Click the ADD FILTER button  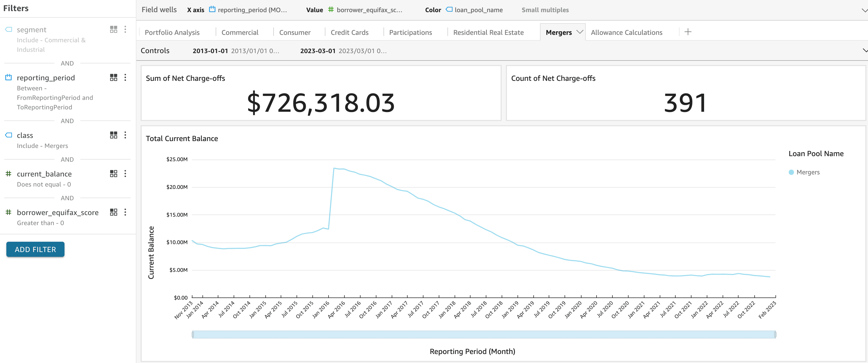35,249
